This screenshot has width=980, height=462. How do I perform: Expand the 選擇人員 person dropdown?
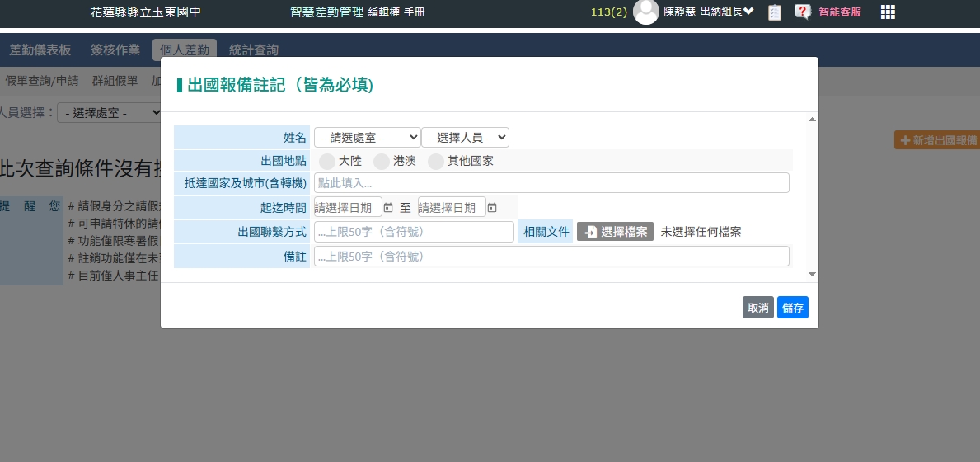click(x=465, y=137)
